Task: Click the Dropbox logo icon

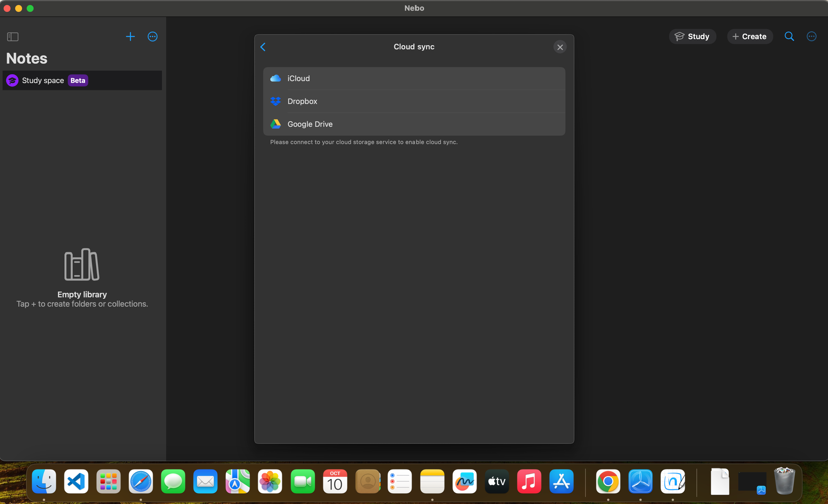Action: 276,101
